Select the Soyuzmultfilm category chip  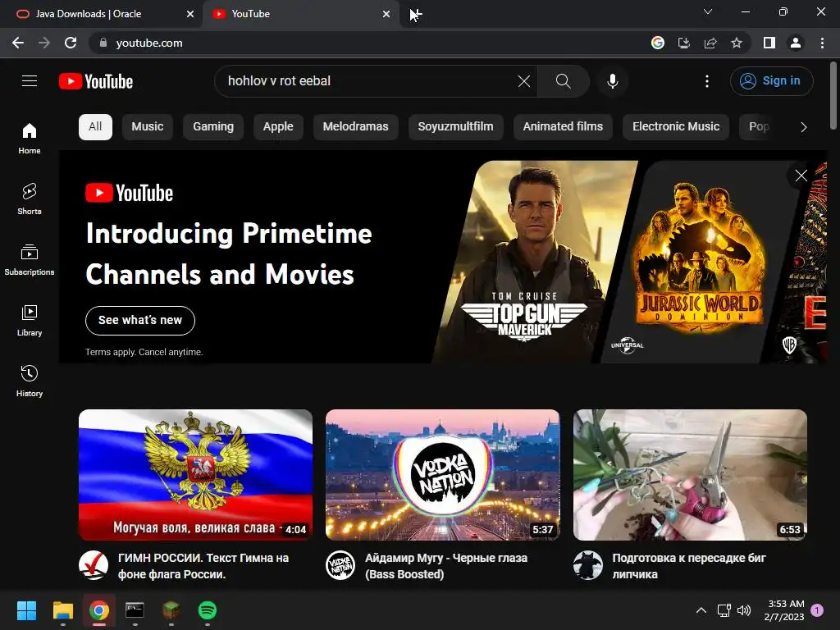pos(455,127)
